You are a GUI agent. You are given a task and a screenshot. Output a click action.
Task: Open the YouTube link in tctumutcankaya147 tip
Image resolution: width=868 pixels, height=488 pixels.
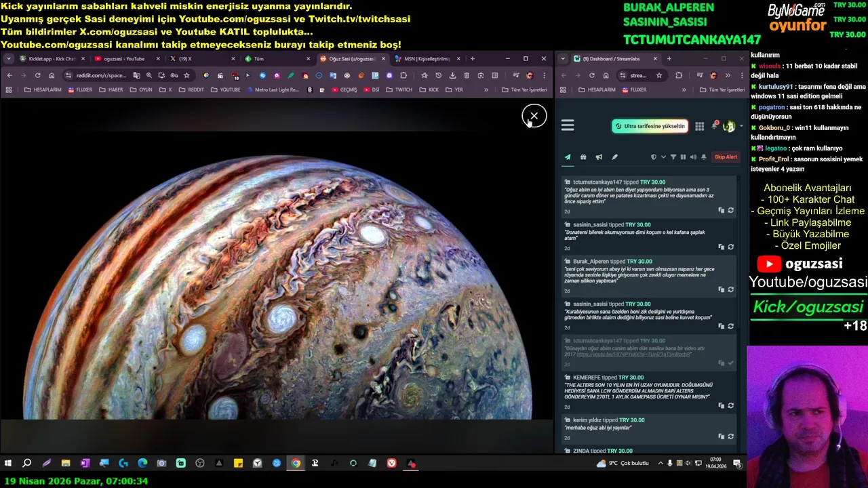633,354
